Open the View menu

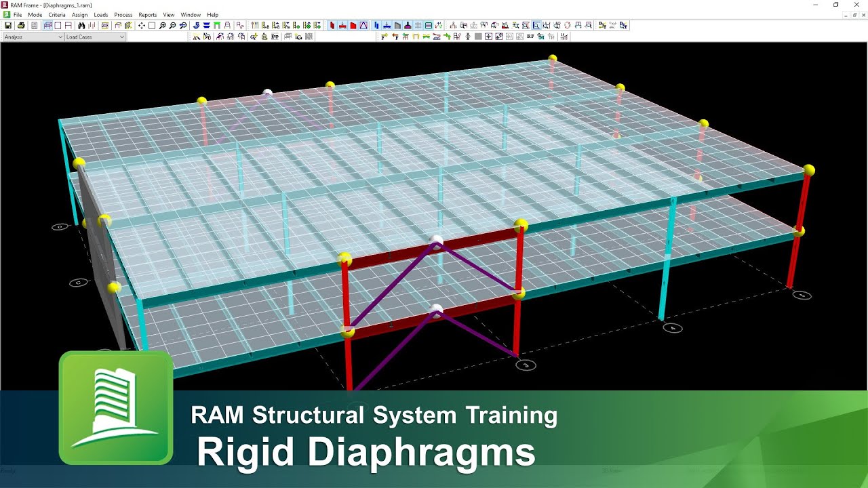[x=169, y=15]
